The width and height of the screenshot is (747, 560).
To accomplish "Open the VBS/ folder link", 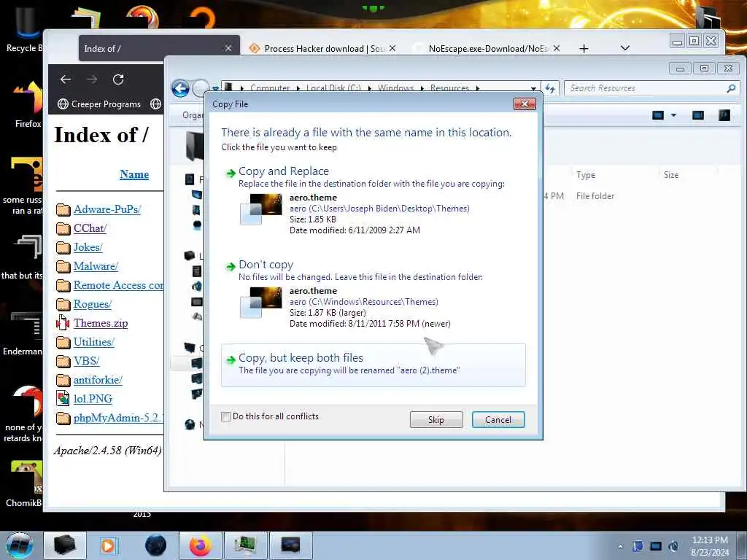I will pyautogui.click(x=86, y=361).
